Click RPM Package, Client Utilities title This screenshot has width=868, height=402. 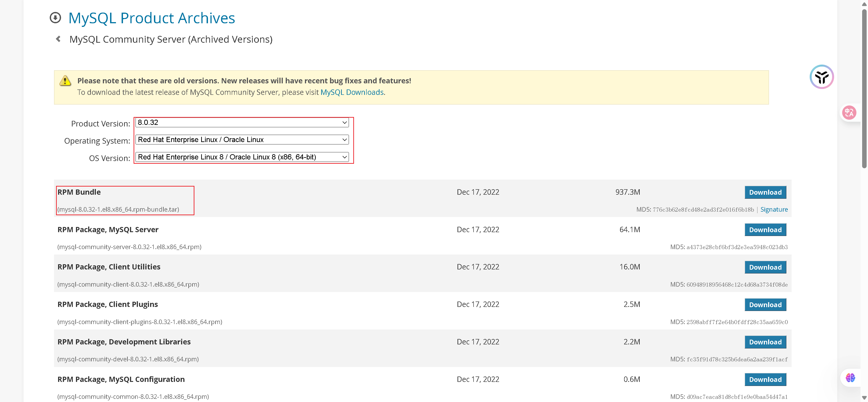tap(109, 267)
